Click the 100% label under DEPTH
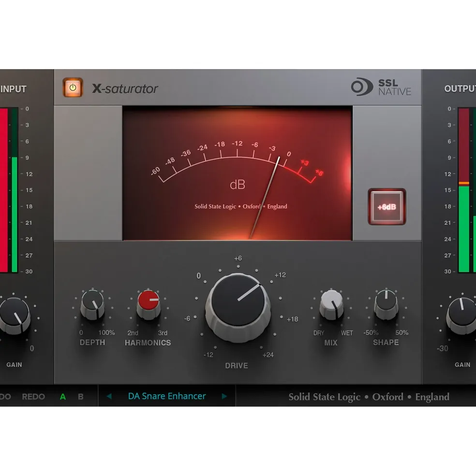The image size is (476, 476). 107,332
